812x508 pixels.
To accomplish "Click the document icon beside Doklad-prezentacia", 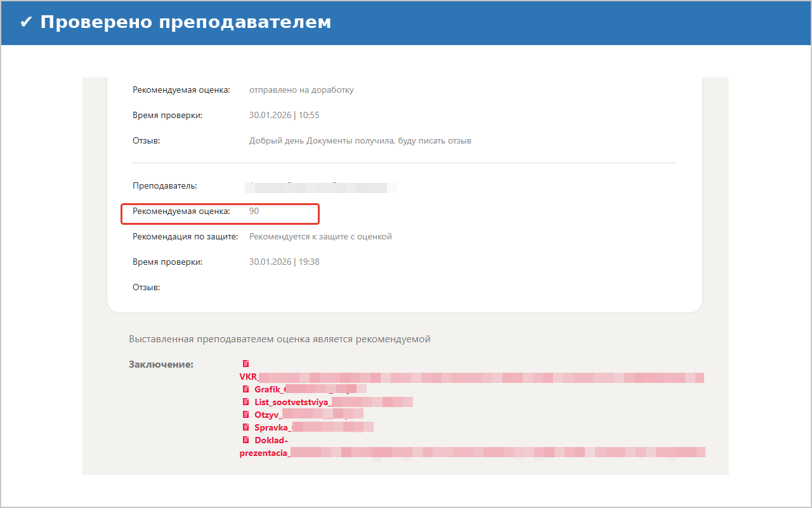I will tap(246, 440).
